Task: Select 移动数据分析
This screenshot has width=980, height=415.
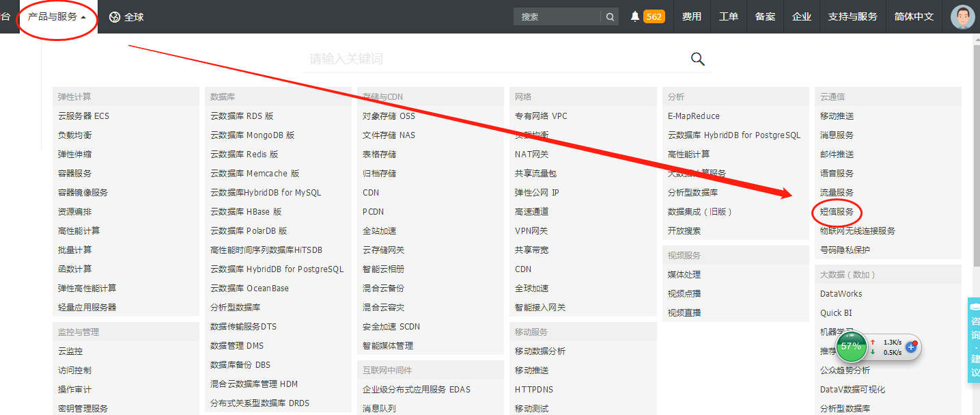Action: pos(540,351)
